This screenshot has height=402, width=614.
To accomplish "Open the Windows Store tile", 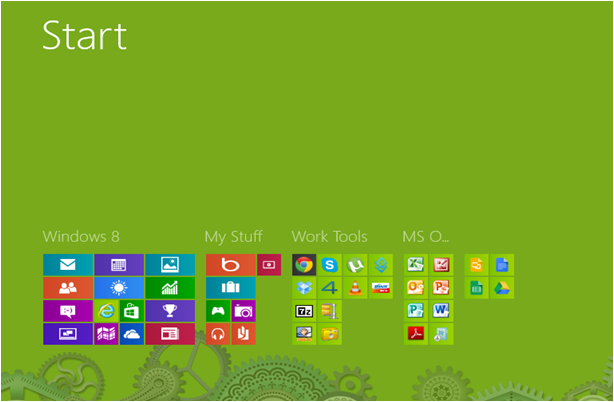I will point(131,311).
